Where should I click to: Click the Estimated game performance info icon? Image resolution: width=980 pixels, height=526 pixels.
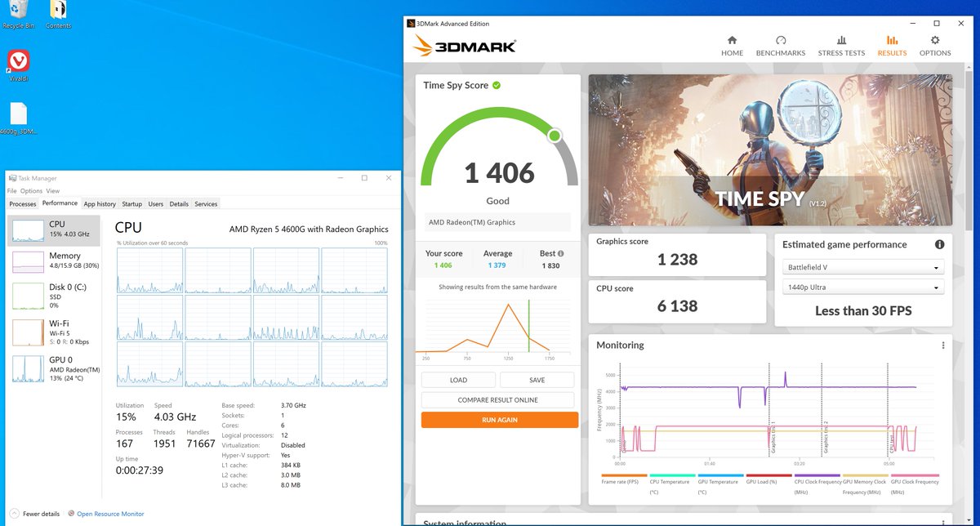click(x=939, y=244)
